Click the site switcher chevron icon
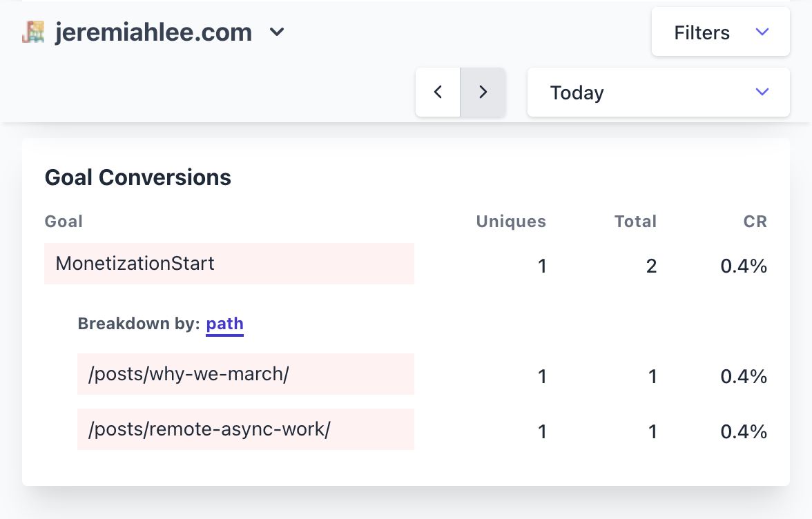The width and height of the screenshot is (812, 519). pyautogui.click(x=276, y=32)
